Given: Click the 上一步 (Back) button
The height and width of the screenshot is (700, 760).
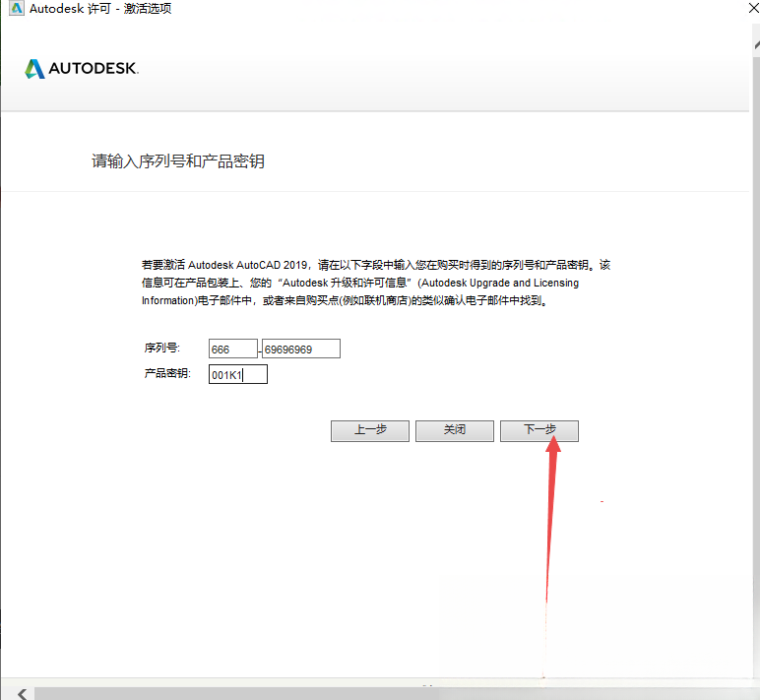Looking at the screenshot, I should click(x=370, y=430).
